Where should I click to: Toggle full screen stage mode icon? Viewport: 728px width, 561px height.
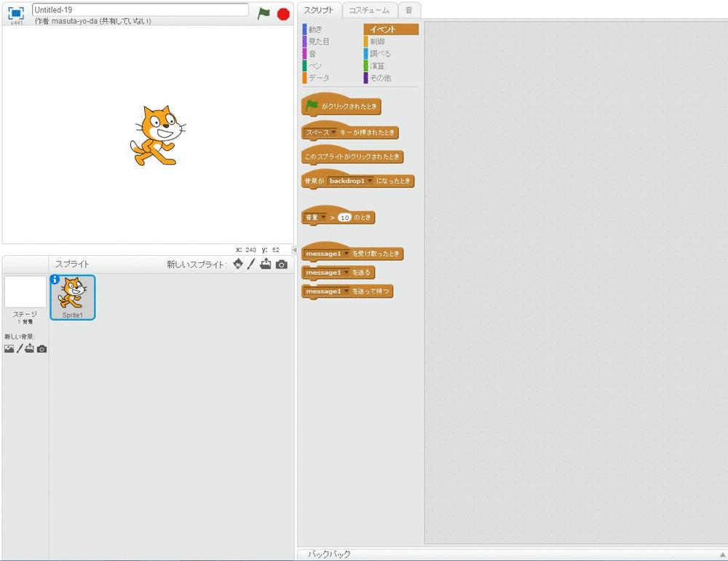click(16, 14)
